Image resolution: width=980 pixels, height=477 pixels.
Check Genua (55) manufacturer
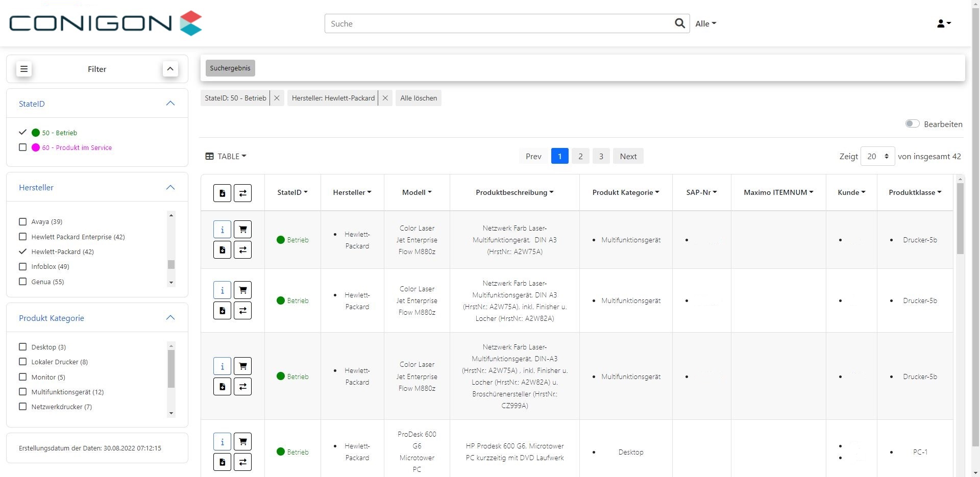(x=22, y=282)
